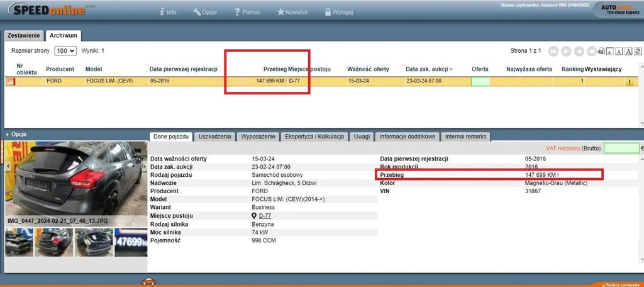The image size is (644, 287).
Task: Sort by Przebieg column header
Action: (275, 69)
